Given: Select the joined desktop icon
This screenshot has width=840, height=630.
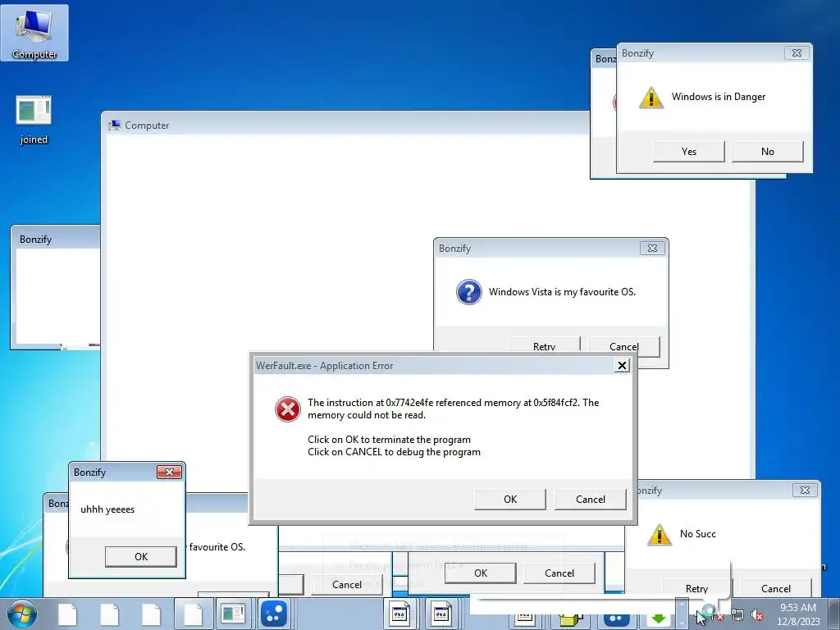Looking at the screenshot, I should 34,120.
